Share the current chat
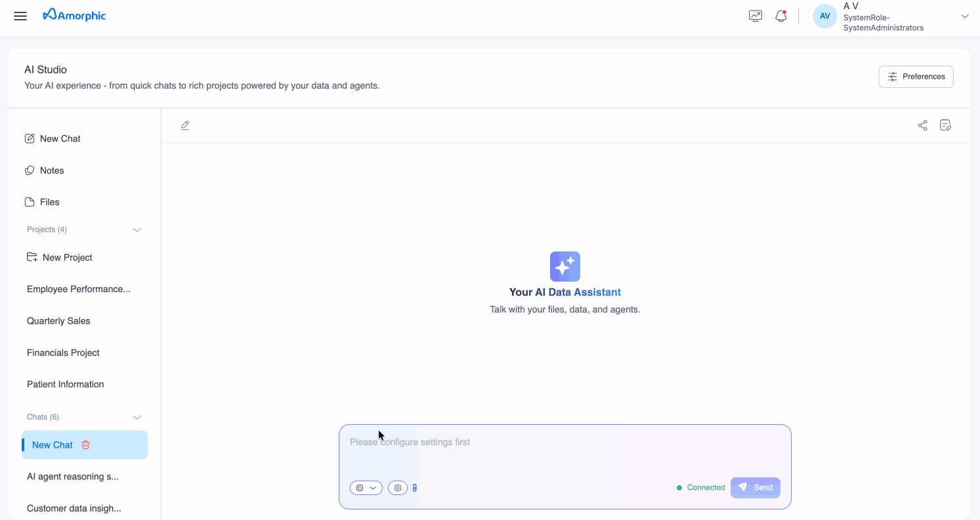Screen dimensions: 980x520 point(922,125)
